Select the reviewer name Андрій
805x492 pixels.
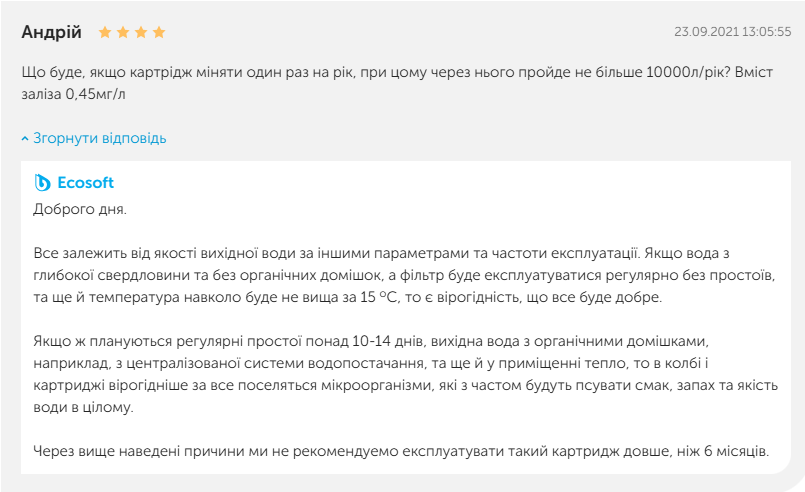pos(51,32)
